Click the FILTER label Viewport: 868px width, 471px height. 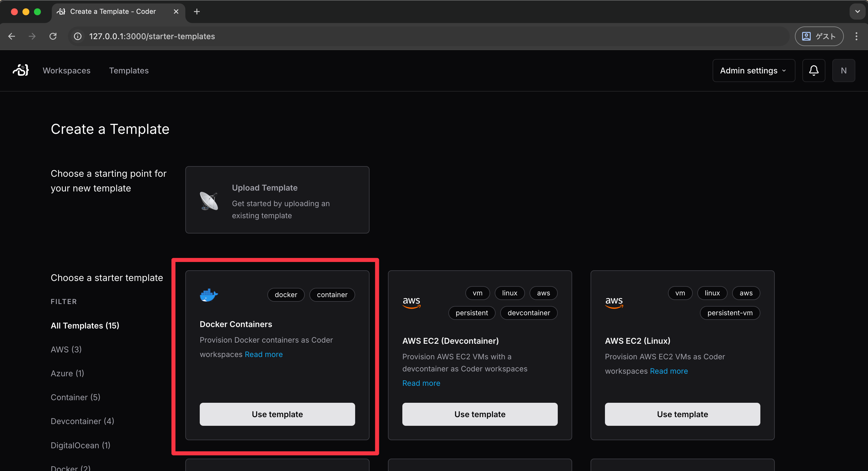(64, 301)
